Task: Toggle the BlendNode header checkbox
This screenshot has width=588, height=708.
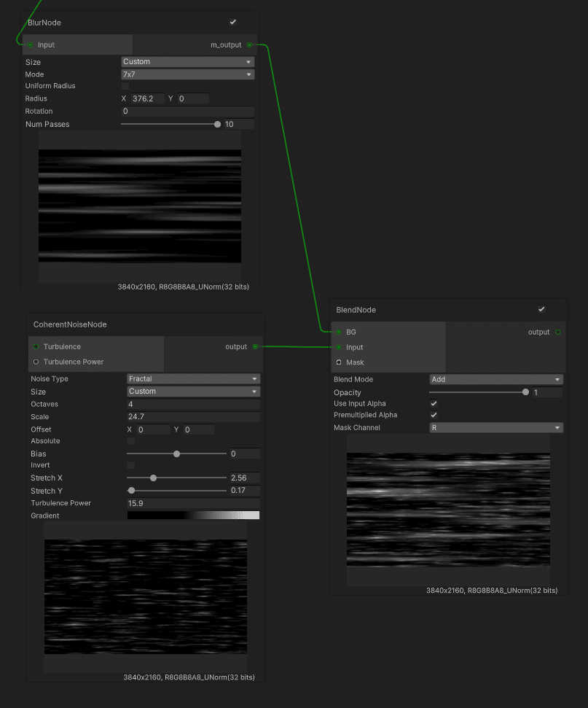Action: pos(541,309)
